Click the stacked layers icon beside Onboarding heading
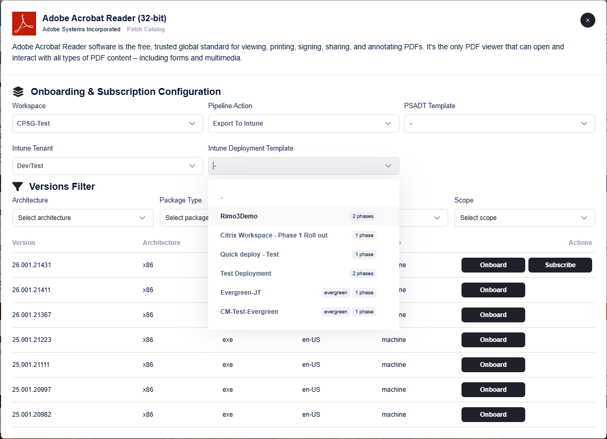 [x=18, y=92]
